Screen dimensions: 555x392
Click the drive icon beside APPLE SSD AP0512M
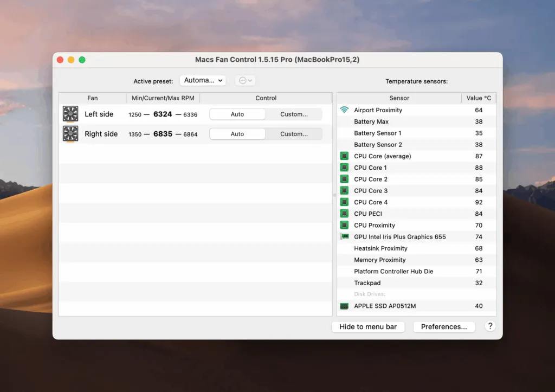[344, 306]
